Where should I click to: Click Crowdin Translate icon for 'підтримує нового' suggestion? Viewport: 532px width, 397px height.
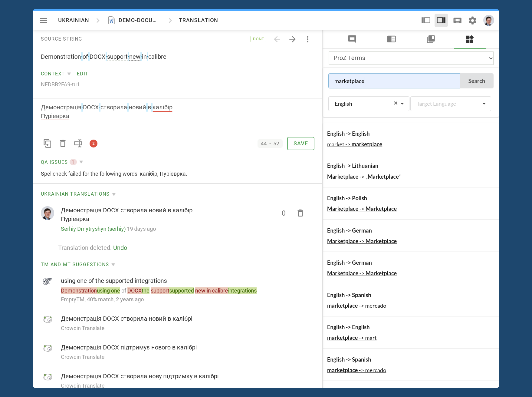(x=48, y=348)
